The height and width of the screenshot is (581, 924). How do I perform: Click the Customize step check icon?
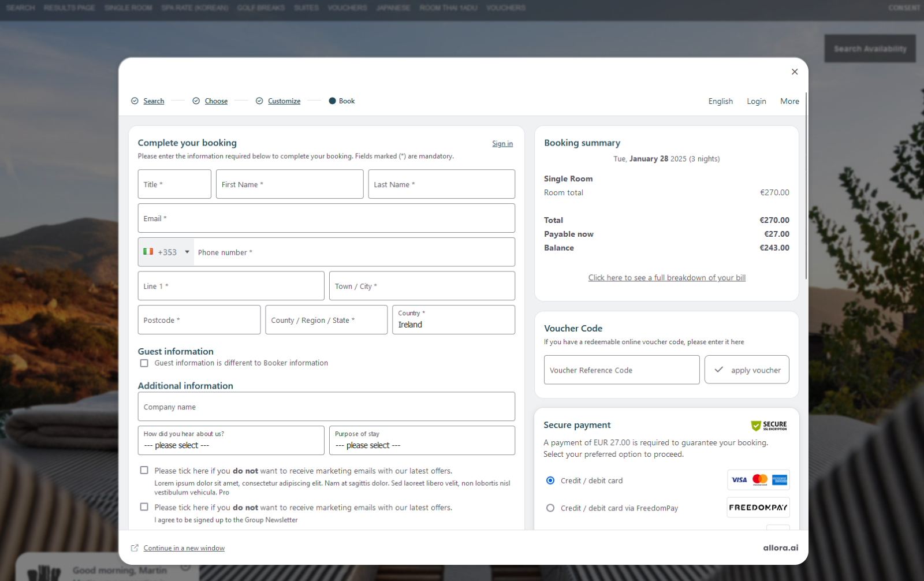(259, 101)
